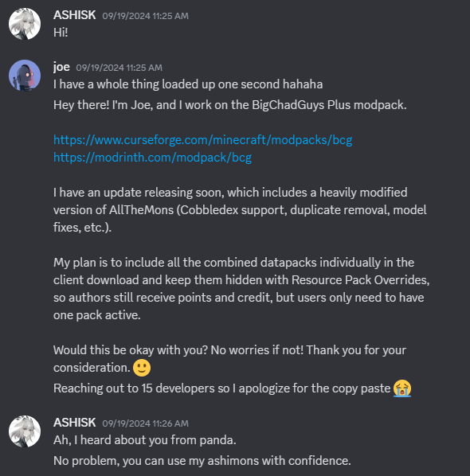Image resolution: width=470 pixels, height=476 pixels.
Task: Click the slightly smiling face emoji
Action: pos(142,368)
